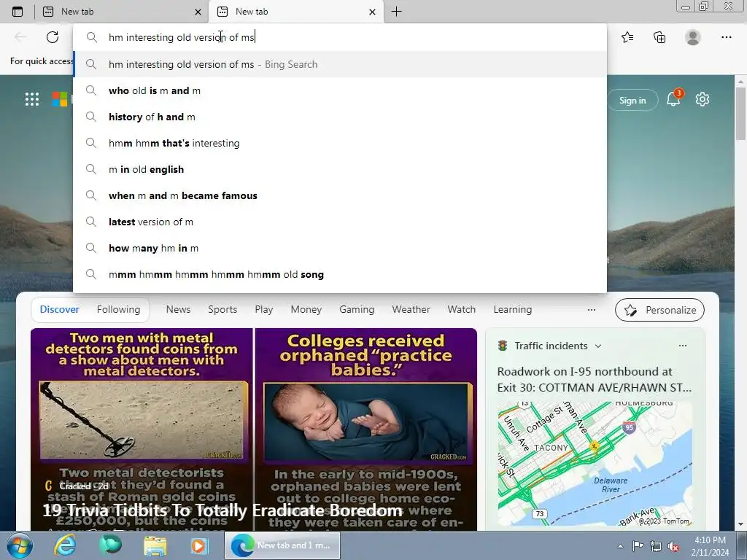Reload page with the refresh icon
747x560 pixels.
(x=53, y=37)
